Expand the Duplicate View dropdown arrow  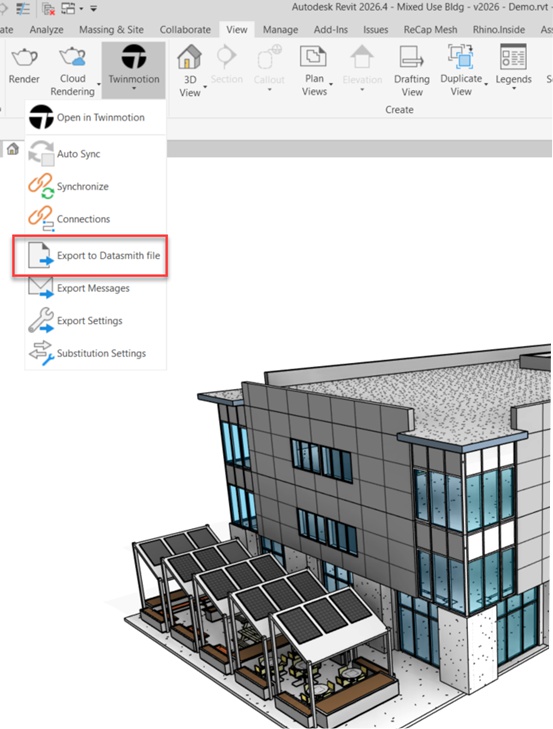tap(486, 84)
